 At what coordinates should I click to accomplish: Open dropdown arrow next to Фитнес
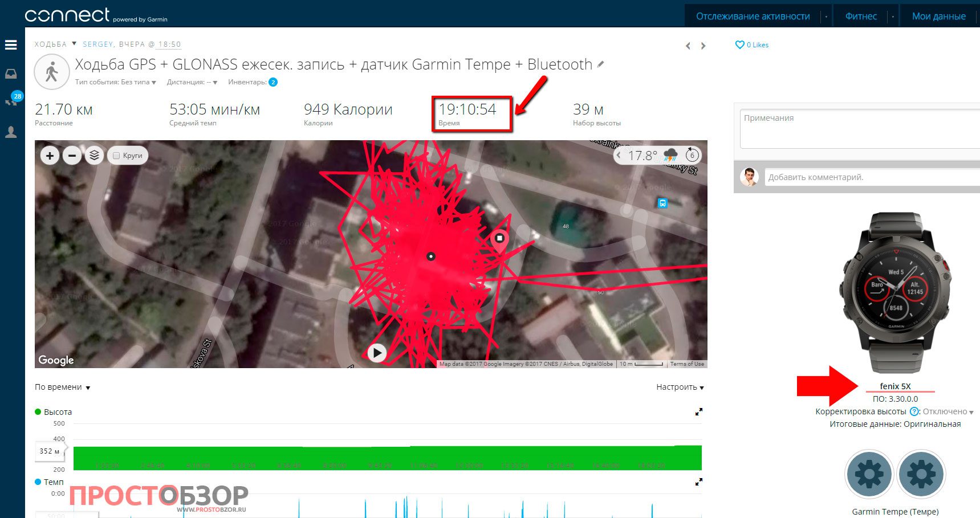tap(893, 17)
